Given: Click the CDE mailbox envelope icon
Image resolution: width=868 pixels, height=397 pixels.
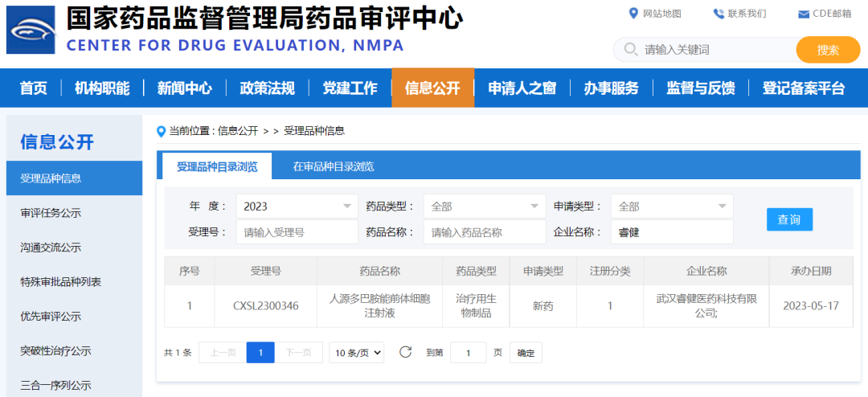Looking at the screenshot, I should tap(804, 14).
